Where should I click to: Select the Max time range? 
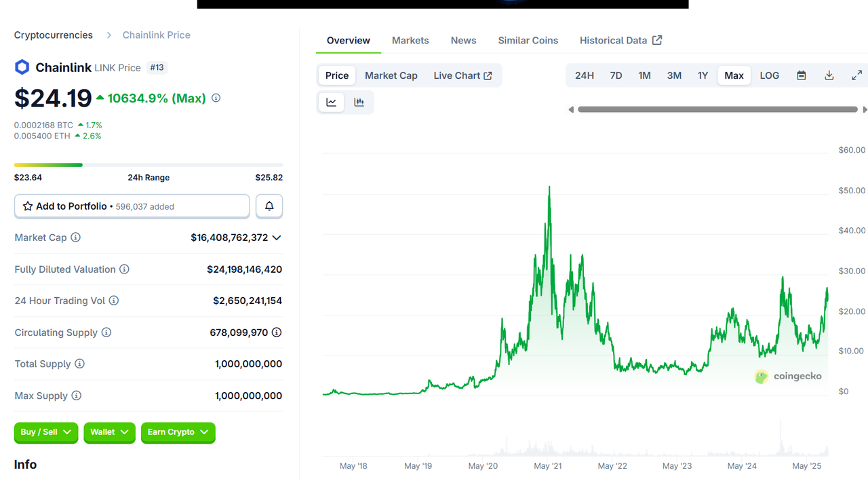coord(734,75)
